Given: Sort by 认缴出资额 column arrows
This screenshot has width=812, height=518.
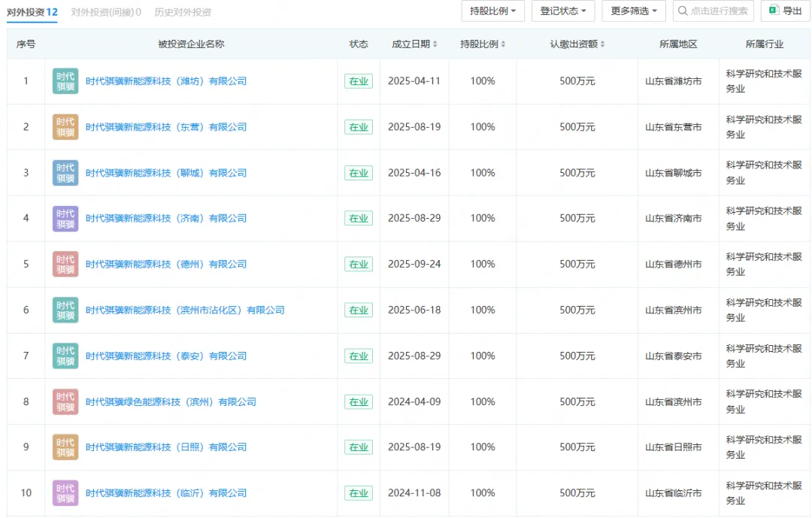Looking at the screenshot, I should pyautogui.click(x=602, y=44).
